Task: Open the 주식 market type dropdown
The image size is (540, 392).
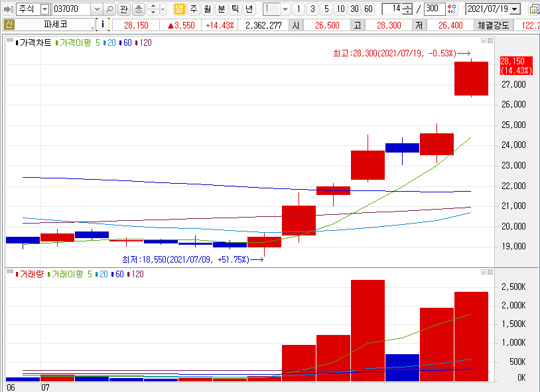Action: [44, 9]
